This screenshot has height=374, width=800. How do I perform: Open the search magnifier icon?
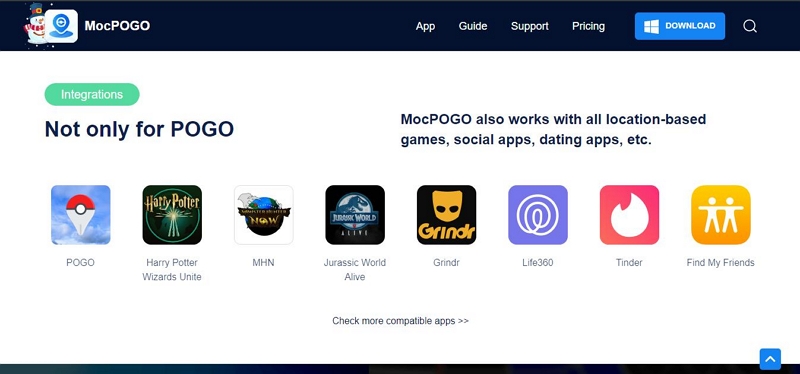coord(749,26)
